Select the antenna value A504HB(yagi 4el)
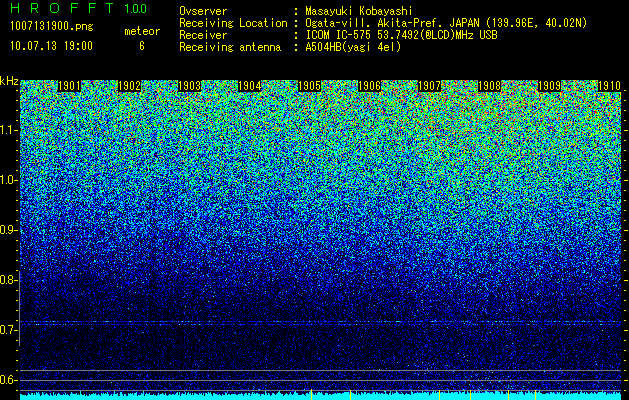 coord(353,47)
